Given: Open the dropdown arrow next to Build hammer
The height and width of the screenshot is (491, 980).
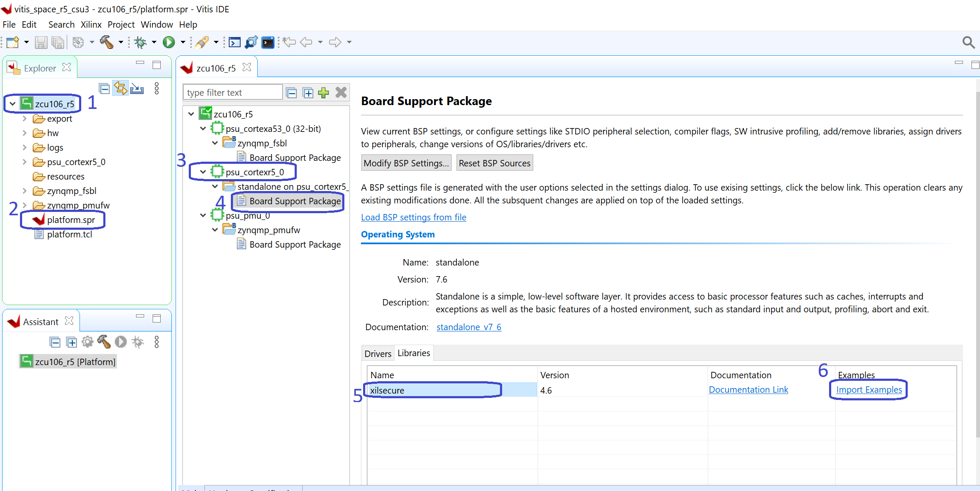Looking at the screenshot, I should pyautogui.click(x=121, y=42).
